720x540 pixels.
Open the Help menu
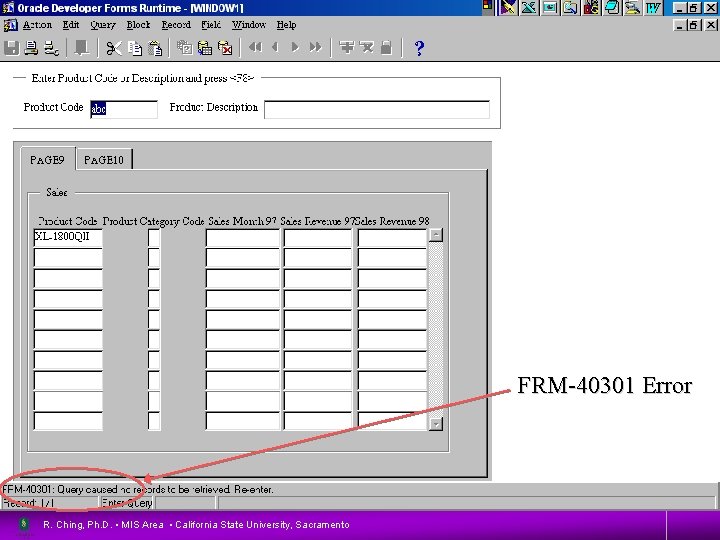[x=286, y=25]
